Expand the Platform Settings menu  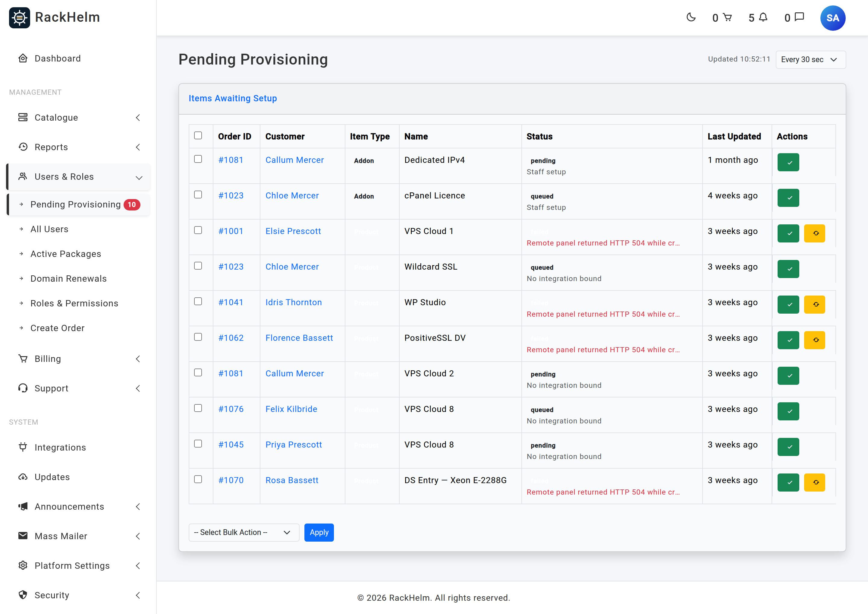click(78, 565)
